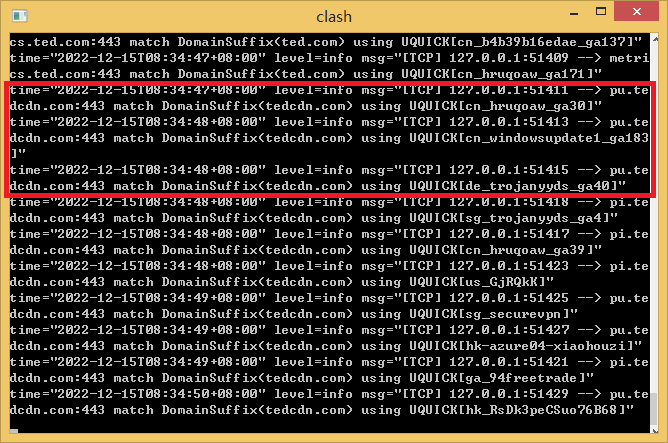Click the hk-azure04-xiaohouzi proxy entry
This screenshot has height=443, width=668.
pos(547,346)
